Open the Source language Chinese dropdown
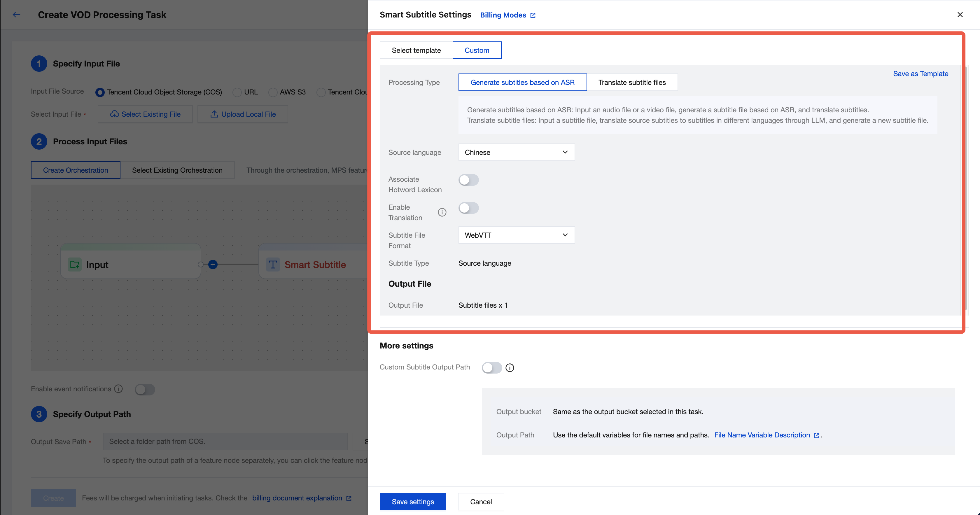 (516, 152)
